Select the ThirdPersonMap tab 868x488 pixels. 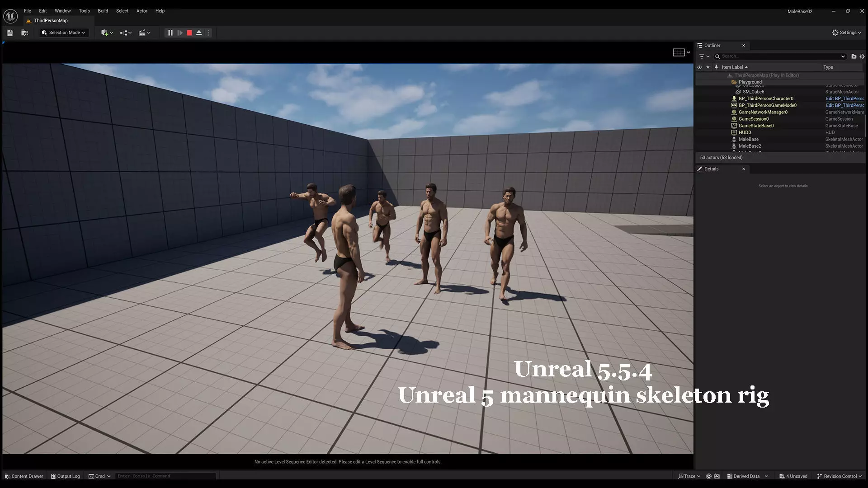click(x=51, y=20)
